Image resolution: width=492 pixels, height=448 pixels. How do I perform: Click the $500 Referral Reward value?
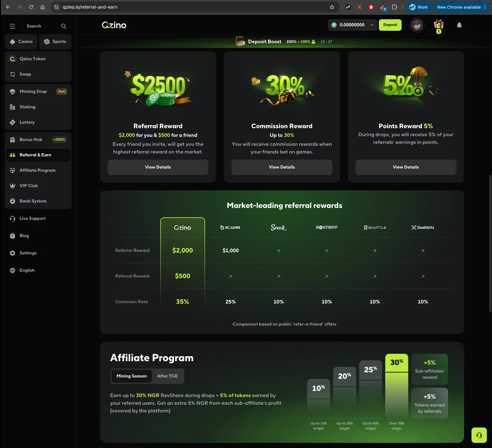pyautogui.click(x=182, y=276)
